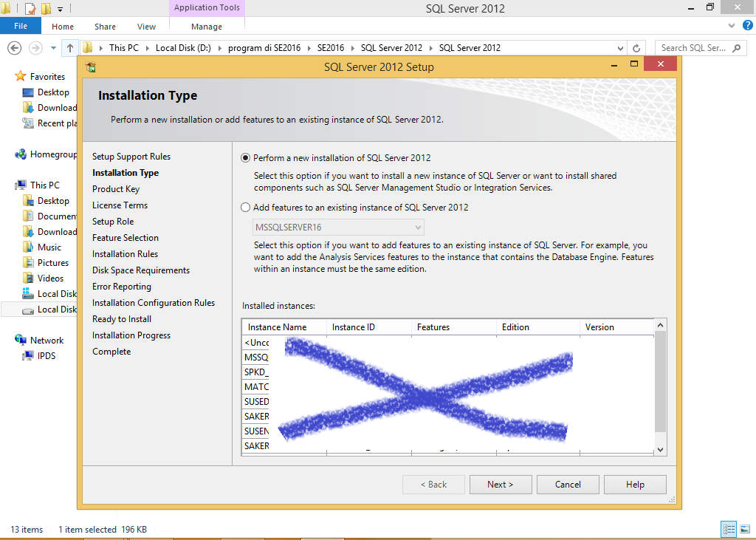
Task: Click the Version column header
Action: point(617,327)
